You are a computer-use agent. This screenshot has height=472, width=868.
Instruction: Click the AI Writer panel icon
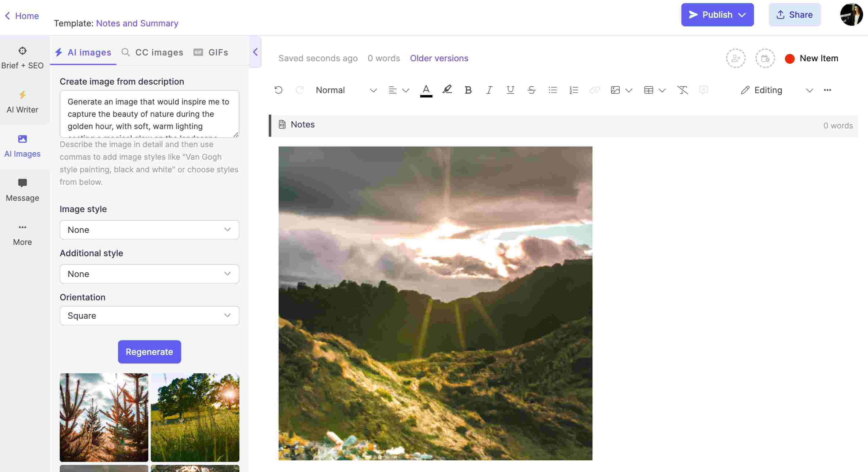pos(22,102)
